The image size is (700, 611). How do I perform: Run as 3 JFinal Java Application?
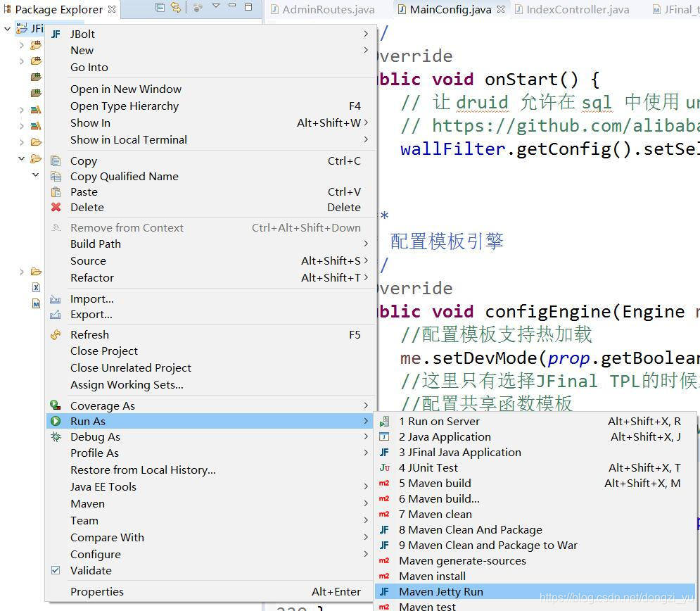click(535, 453)
